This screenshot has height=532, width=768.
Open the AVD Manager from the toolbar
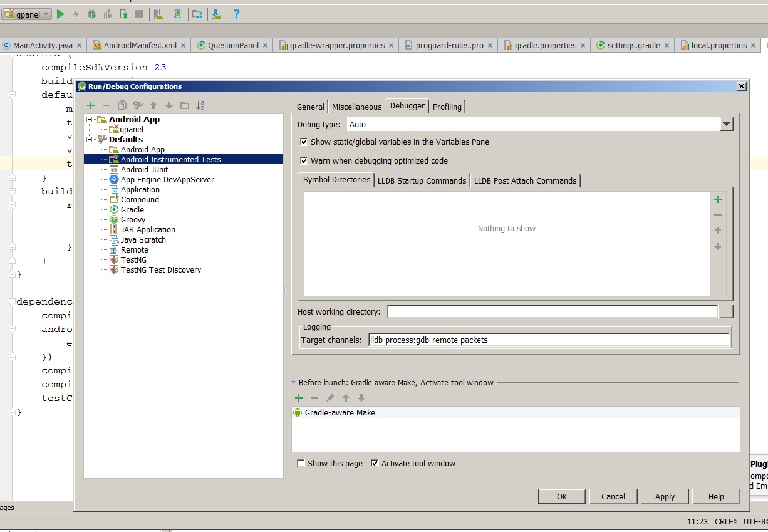point(158,14)
